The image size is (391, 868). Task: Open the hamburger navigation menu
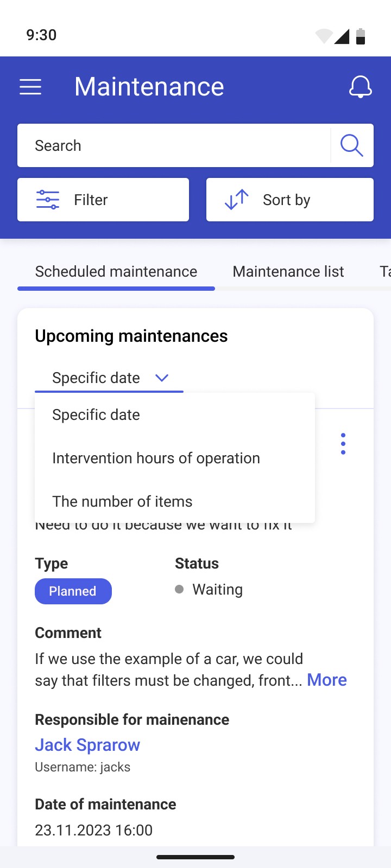(x=30, y=87)
